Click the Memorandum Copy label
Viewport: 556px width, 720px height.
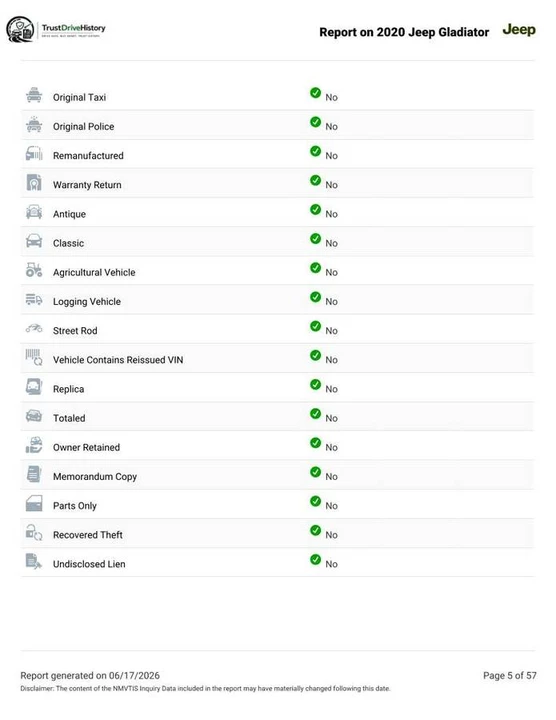(x=95, y=477)
